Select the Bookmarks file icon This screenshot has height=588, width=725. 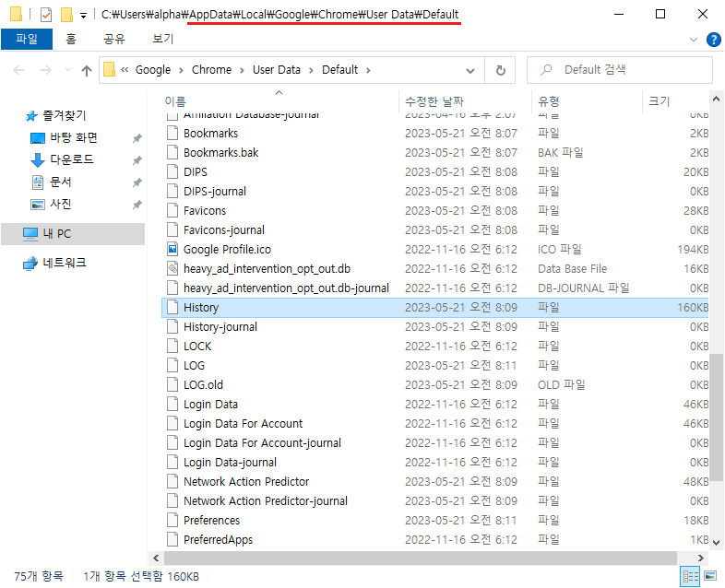tap(172, 133)
